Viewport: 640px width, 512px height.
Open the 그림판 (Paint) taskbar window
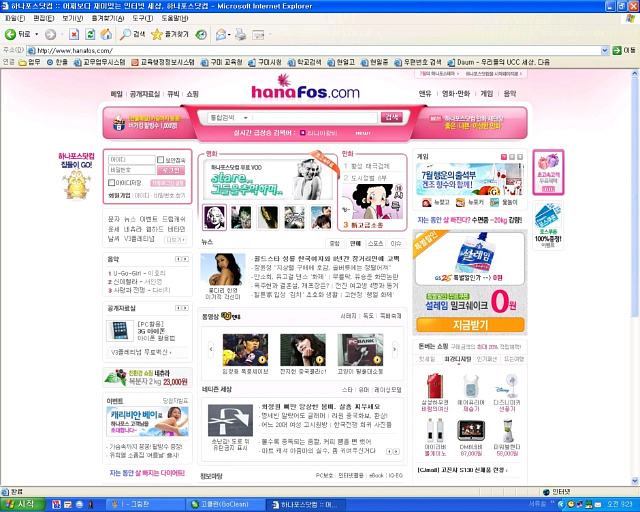[145, 505]
